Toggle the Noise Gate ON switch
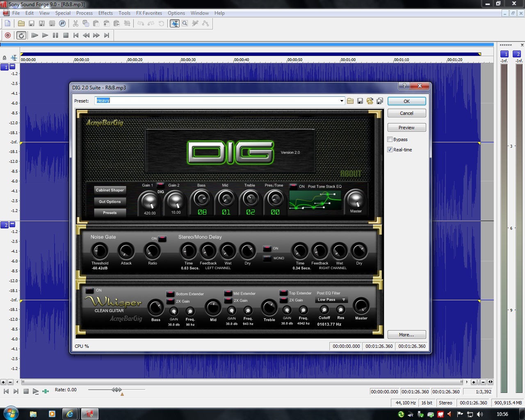 click(162, 238)
